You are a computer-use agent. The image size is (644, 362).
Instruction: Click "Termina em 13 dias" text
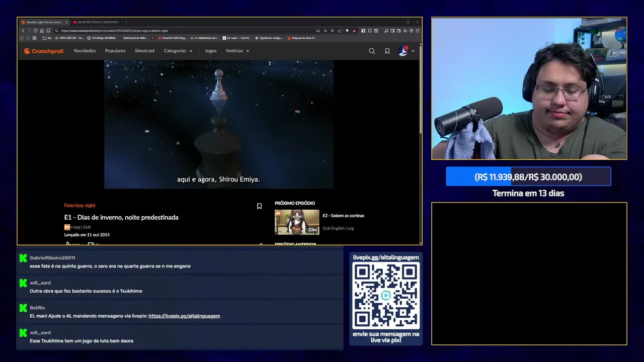coord(528,193)
